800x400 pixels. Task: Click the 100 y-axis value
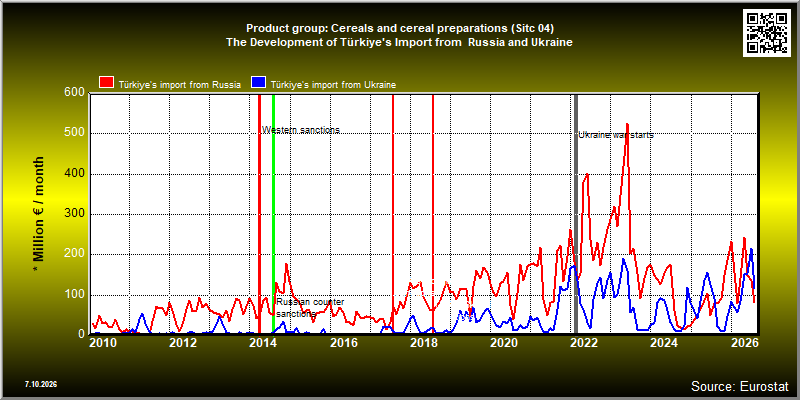point(74,295)
